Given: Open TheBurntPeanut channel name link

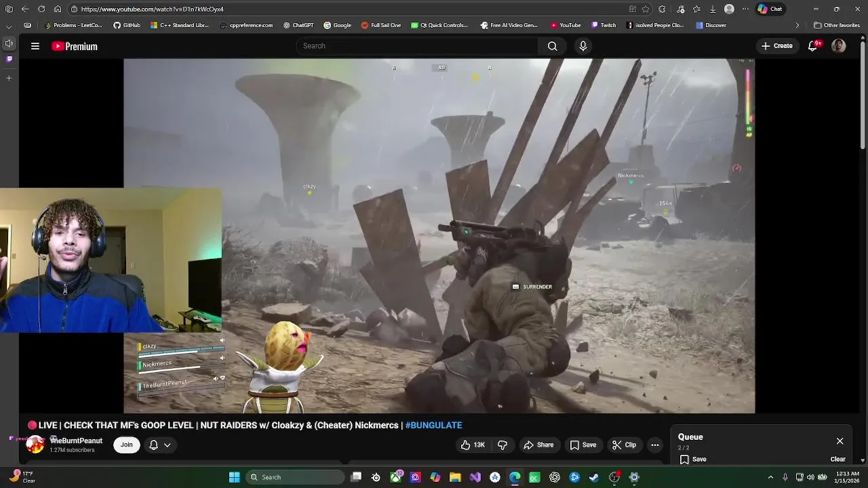Looking at the screenshot, I should pyautogui.click(x=77, y=441).
